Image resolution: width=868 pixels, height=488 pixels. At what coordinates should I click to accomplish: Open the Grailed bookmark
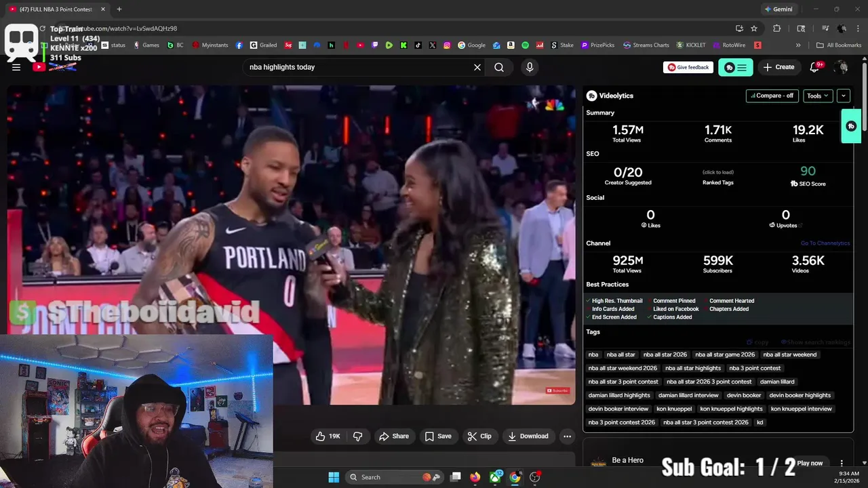[263, 45]
